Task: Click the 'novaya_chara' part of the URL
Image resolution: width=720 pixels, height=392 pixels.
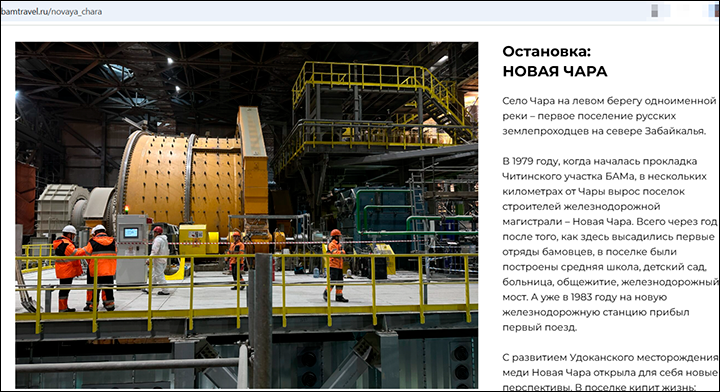Action: pyautogui.click(x=76, y=12)
